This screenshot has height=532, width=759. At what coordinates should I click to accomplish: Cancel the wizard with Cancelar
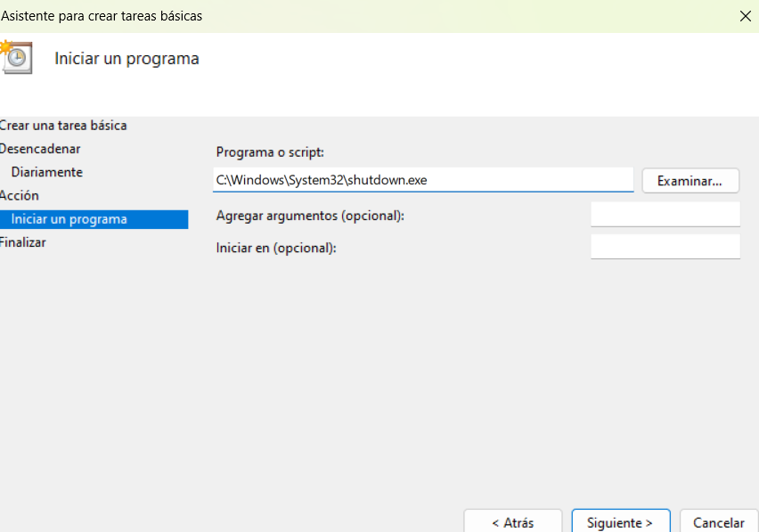click(x=718, y=521)
